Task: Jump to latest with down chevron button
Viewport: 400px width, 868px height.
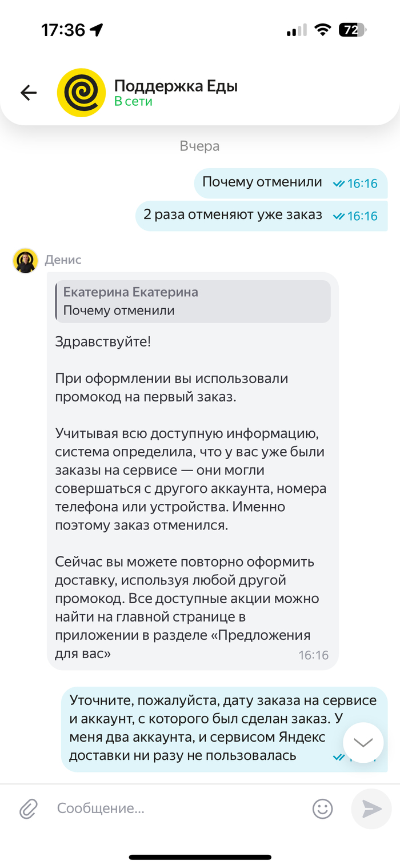Action: (x=363, y=743)
